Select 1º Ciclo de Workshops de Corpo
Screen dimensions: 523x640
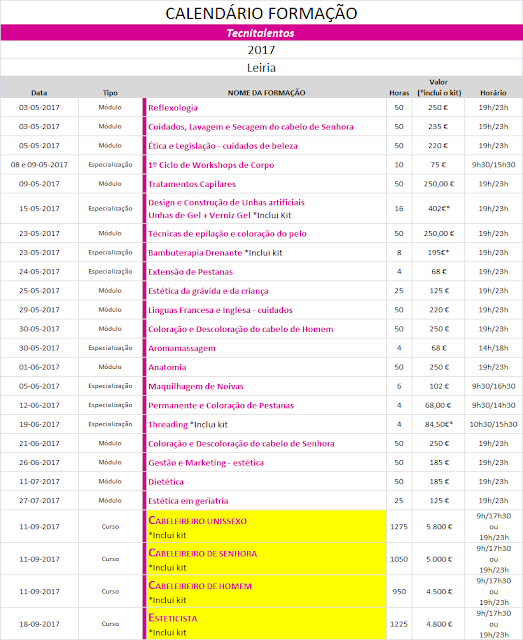click(x=211, y=165)
